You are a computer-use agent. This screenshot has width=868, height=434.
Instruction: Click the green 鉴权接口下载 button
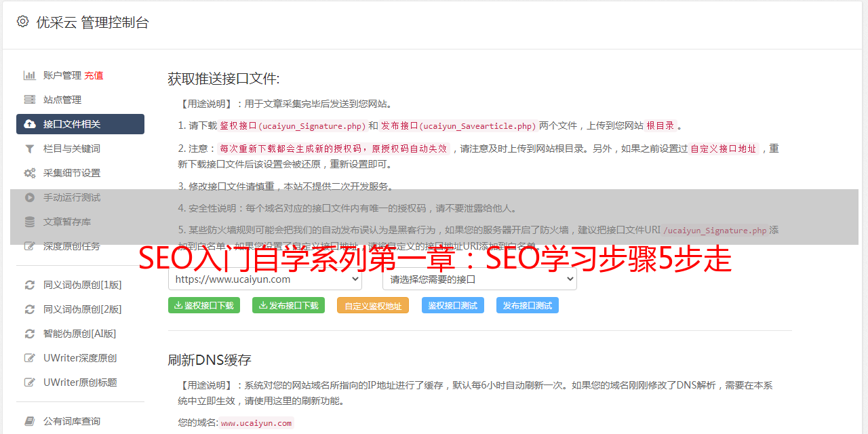coord(204,305)
